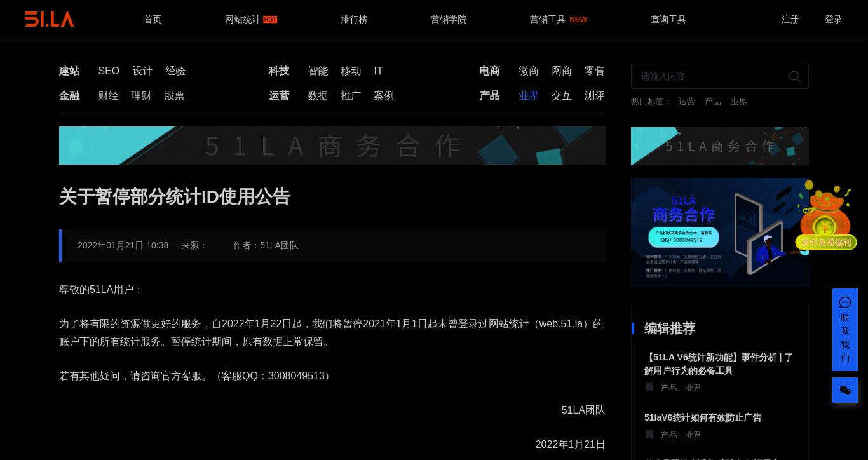Click the article title 关于暂停部分统计ID使用公告
This screenshot has height=460, width=868.
point(175,197)
